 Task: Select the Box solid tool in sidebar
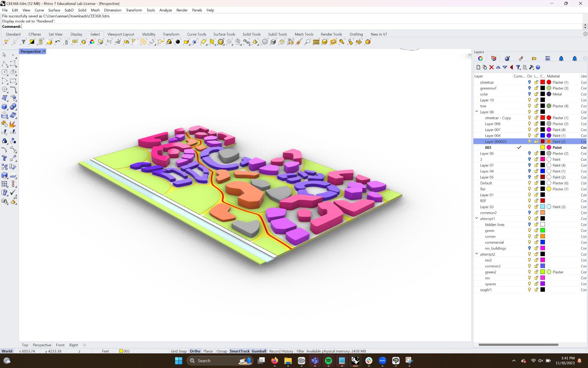[x=4, y=107]
